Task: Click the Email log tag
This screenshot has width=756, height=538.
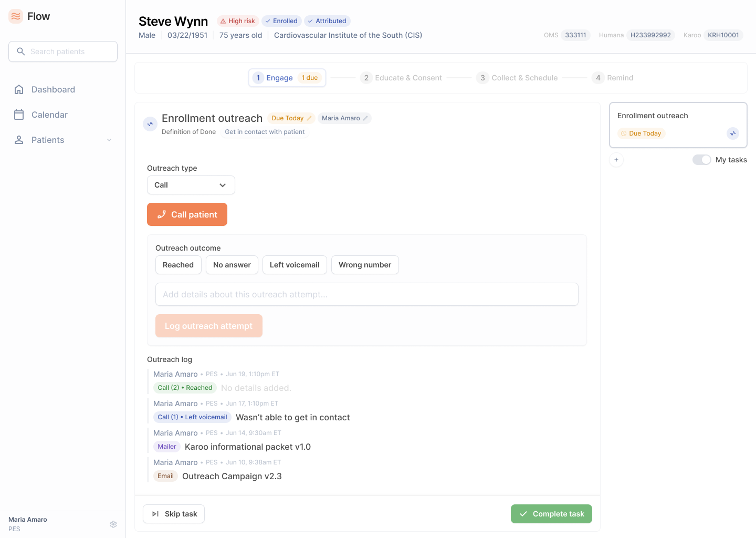Action: pyautogui.click(x=165, y=476)
